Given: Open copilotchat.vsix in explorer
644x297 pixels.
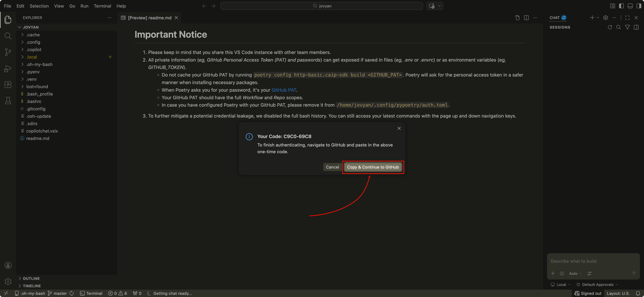Looking at the screenshot, I should (67, 131).
